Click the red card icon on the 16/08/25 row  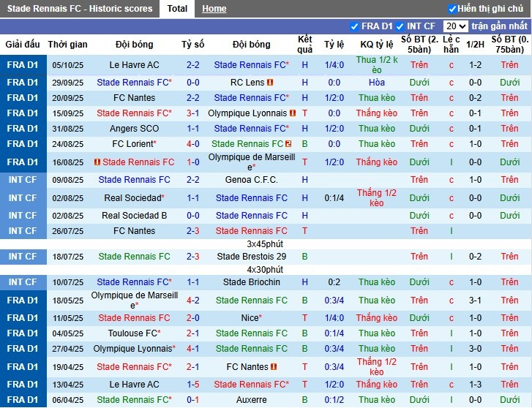[97, 162]
